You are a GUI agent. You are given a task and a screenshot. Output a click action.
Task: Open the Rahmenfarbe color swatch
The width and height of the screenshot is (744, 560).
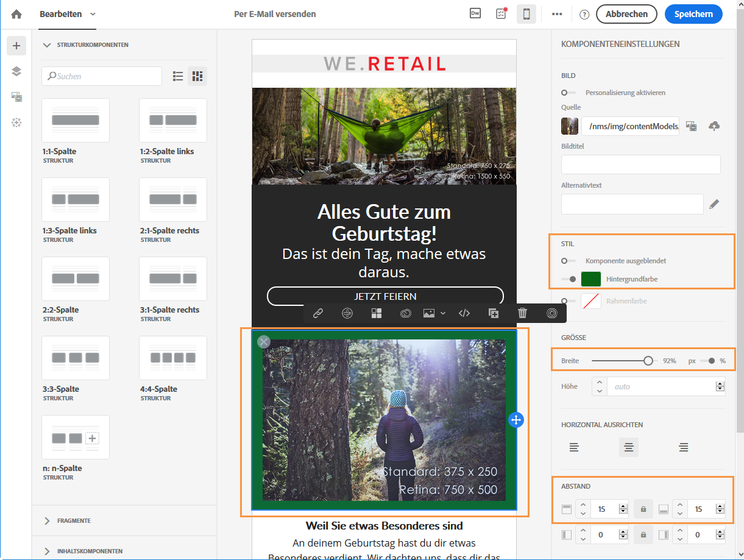[591, 301]
